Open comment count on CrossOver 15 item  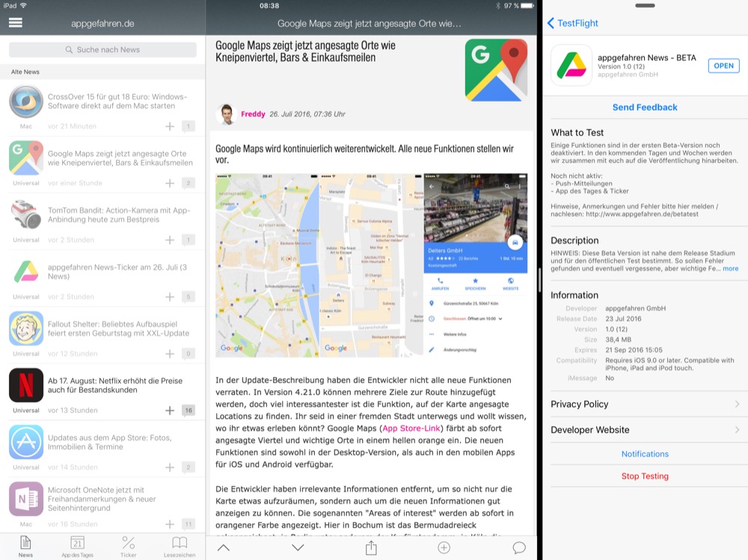pyautogui.click(x=188, y=126)
